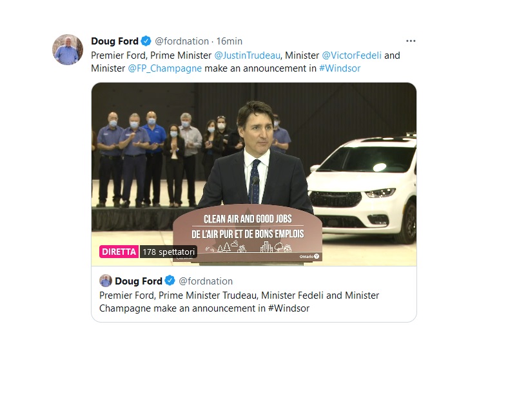Open the quoted tweet text body

tap(239, 302)
